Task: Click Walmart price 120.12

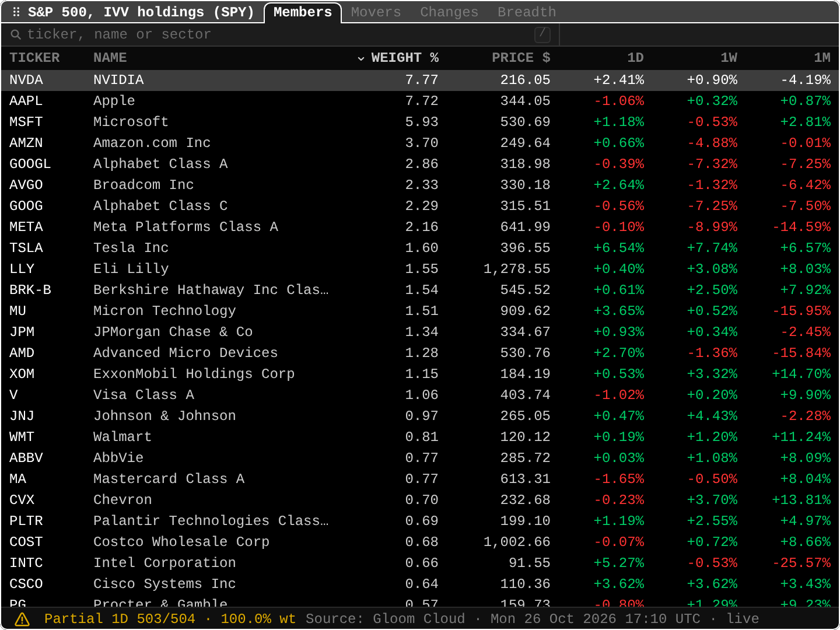Action: (525, 437)
